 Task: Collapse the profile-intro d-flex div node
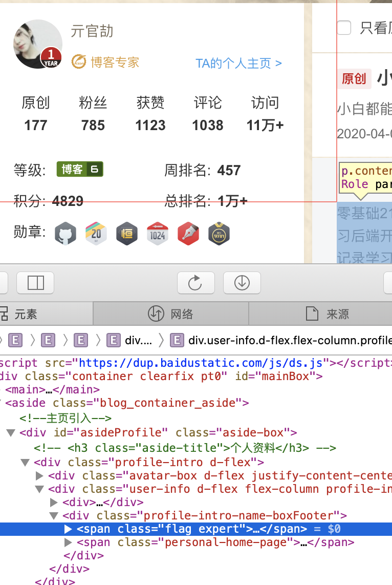(25, 463)
